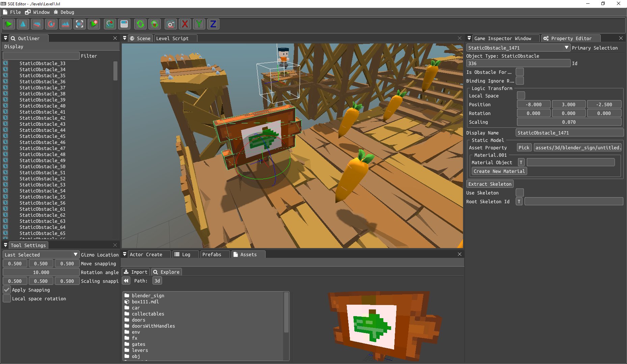Click the green refresh arrows icon
This screenshot has height=364, width=627.
pyautogui.click(x=140, y=24)
